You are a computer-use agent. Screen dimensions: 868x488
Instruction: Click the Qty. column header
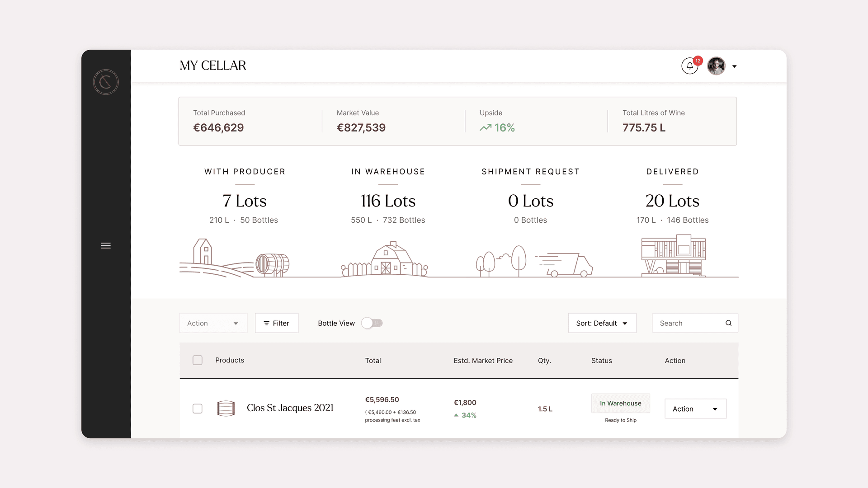point(544,361)
